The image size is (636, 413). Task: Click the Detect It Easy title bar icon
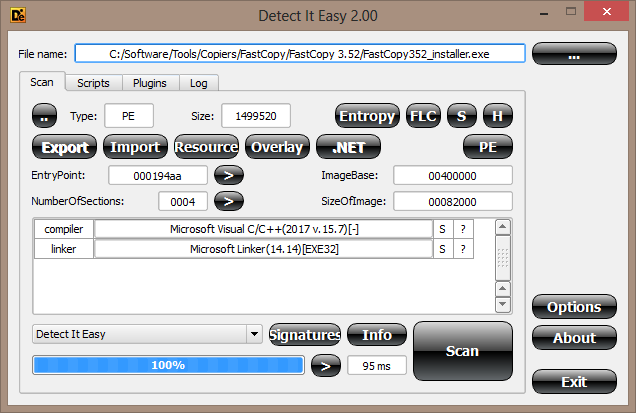point(18,15)
